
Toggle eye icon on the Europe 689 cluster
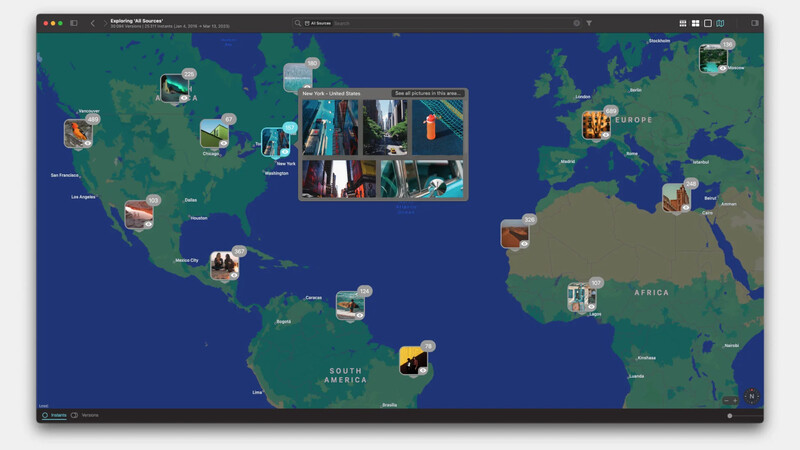pos(606,135)
